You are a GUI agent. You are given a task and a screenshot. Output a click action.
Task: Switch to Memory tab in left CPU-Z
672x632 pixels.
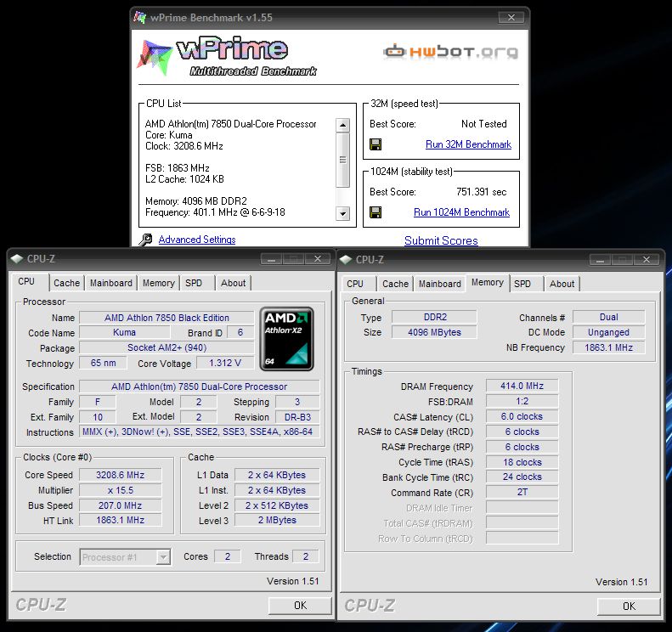159,283
